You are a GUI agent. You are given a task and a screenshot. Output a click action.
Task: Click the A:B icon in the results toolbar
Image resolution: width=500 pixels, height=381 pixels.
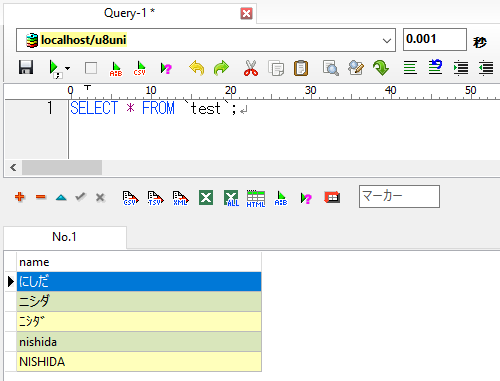tap(281, 198)
